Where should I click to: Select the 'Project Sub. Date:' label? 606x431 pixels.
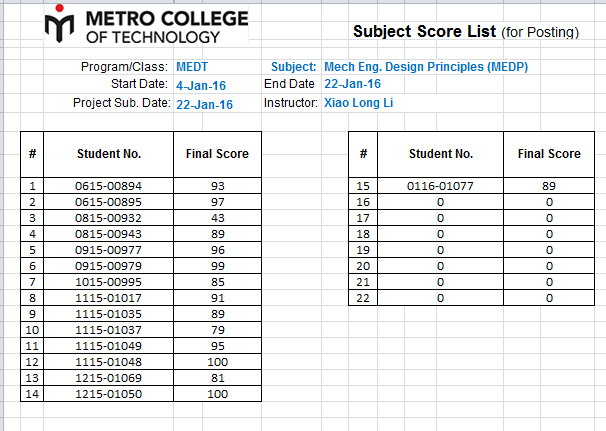[122, 103]
